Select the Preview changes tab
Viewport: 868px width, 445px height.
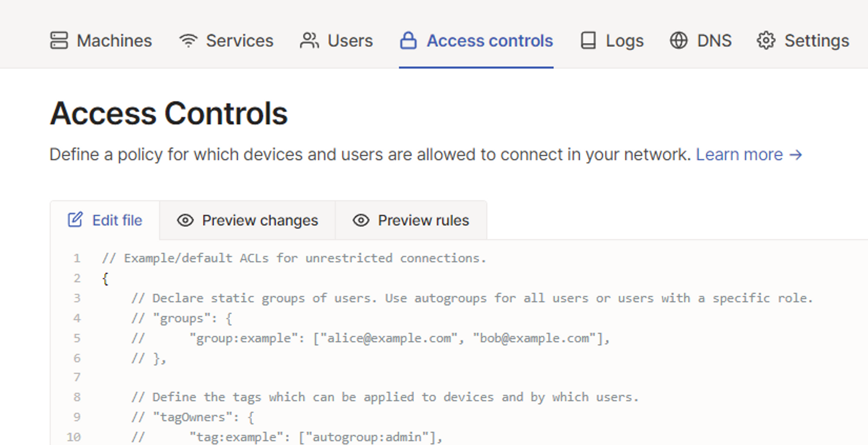[x=247, y=220]
